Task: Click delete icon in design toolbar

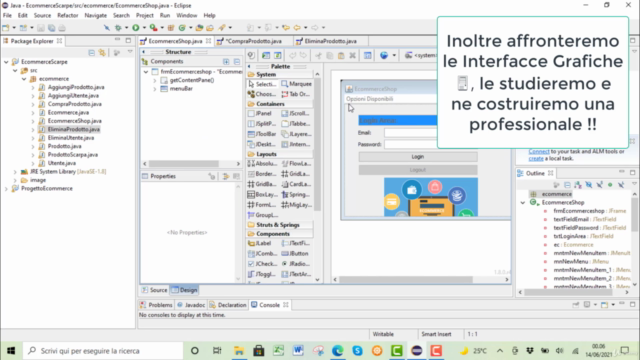Action: tap(352, 56)
